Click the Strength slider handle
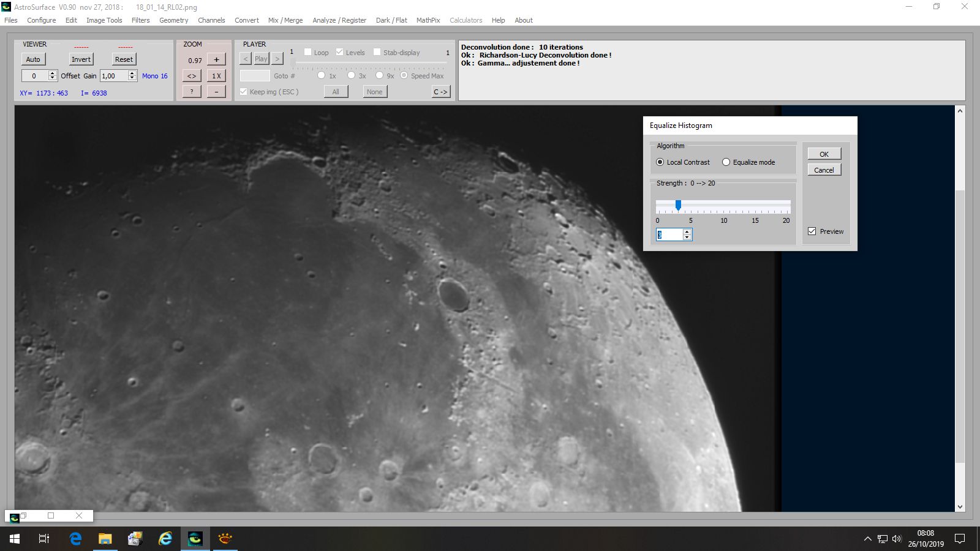The height and width of the screenshot is (551, 980). point(678,205)
